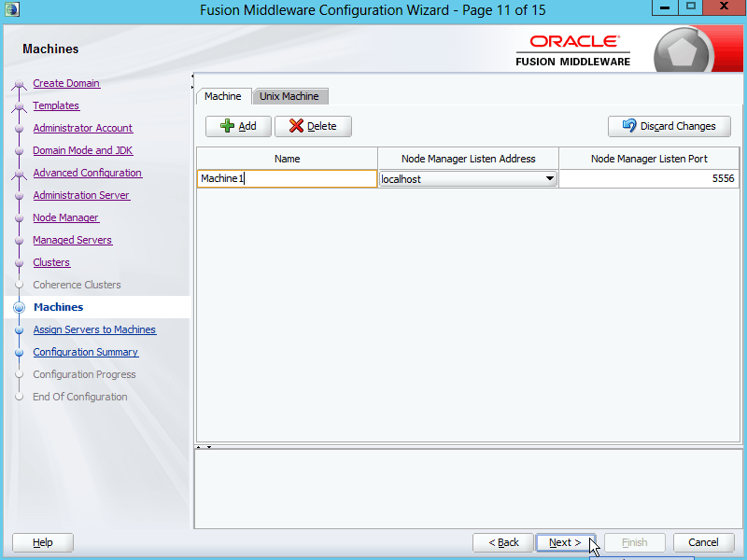Collapse the message pane using splitter arrows
The image size is (747, 560).
click(209, 447)
